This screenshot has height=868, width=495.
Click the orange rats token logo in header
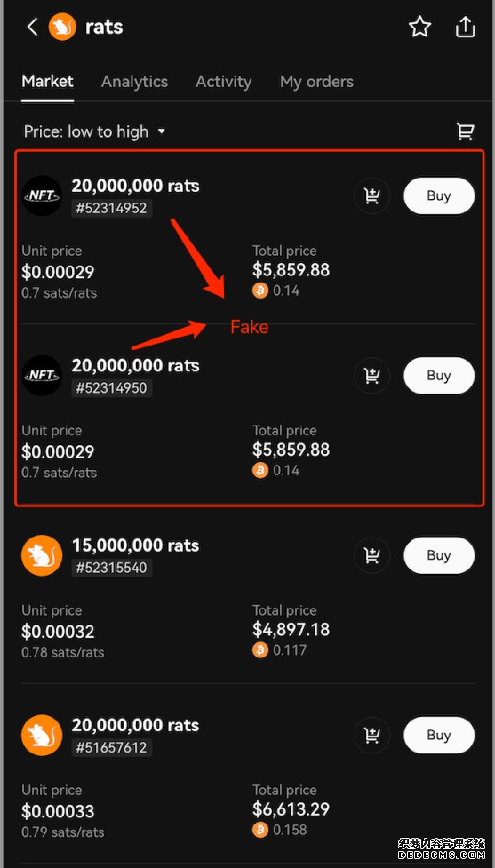click(62, 27)
